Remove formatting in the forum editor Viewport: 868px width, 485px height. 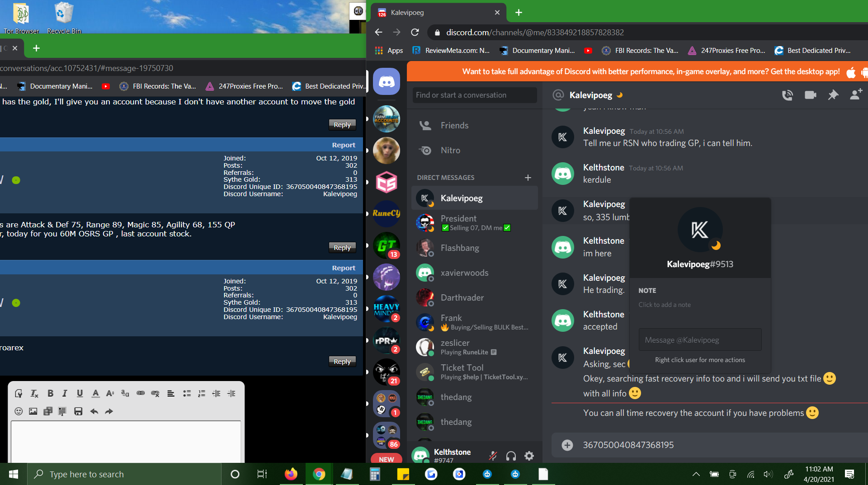(34, 394)
